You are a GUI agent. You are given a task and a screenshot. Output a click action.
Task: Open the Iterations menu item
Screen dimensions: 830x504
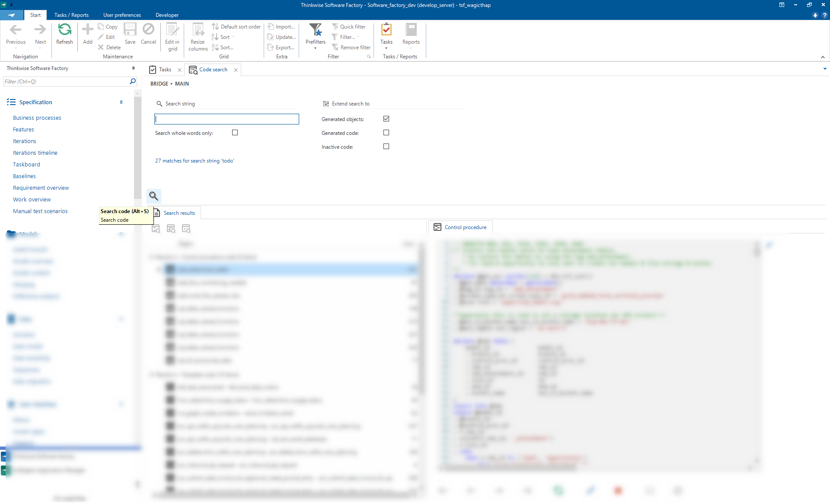point(25,141)
